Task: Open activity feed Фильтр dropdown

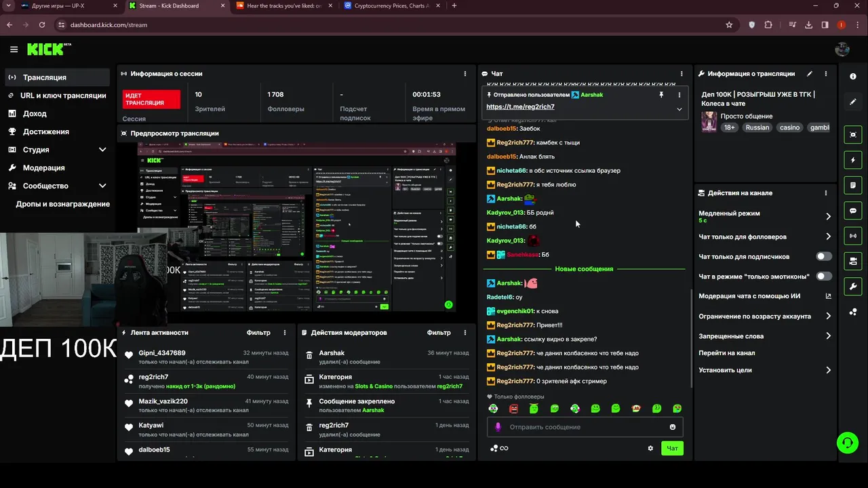Action: [x=258, y=333]
